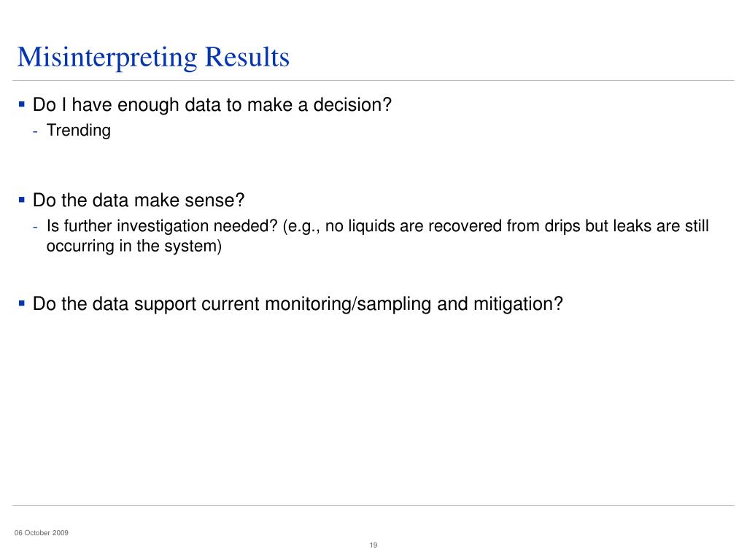This screenshot has height=560, width=747.
Task: Select the 'Trending' sub-bullet text
Action: (x=79, y=131)
